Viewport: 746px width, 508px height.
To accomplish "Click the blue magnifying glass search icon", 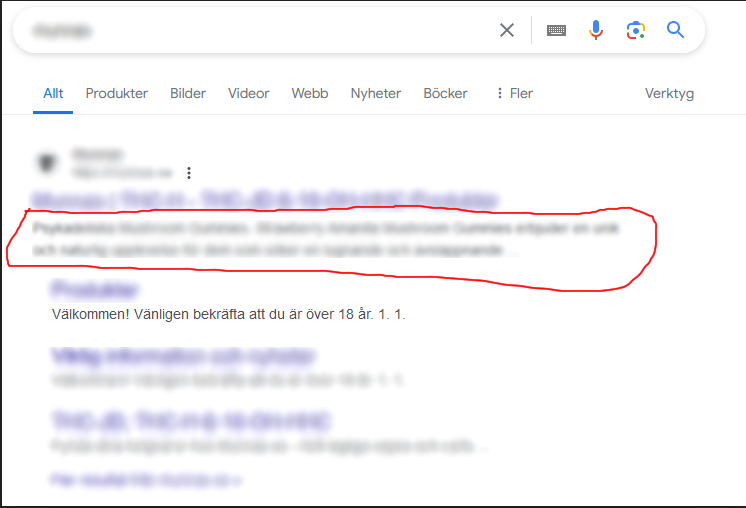I will pyautogui.click(x=675, y=30).
